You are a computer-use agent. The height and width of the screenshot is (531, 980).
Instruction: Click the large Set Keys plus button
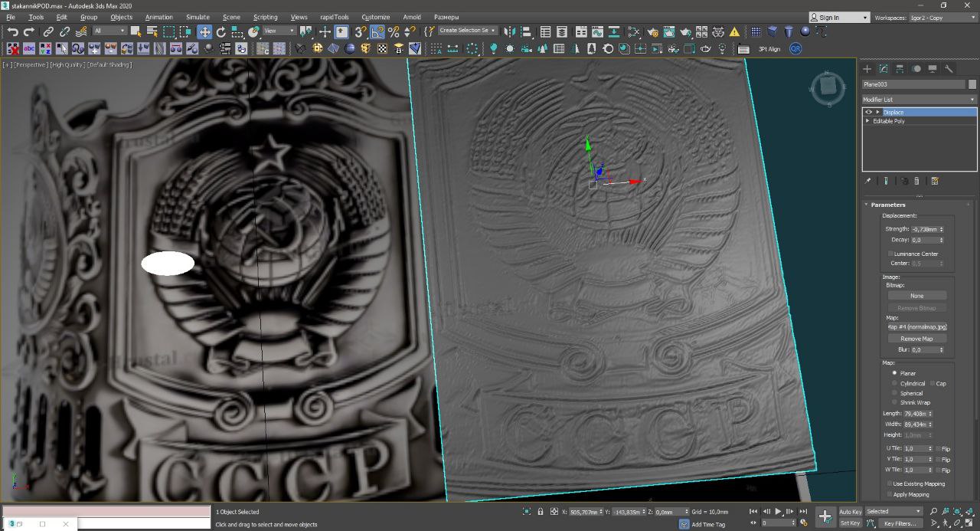(825, 516)
